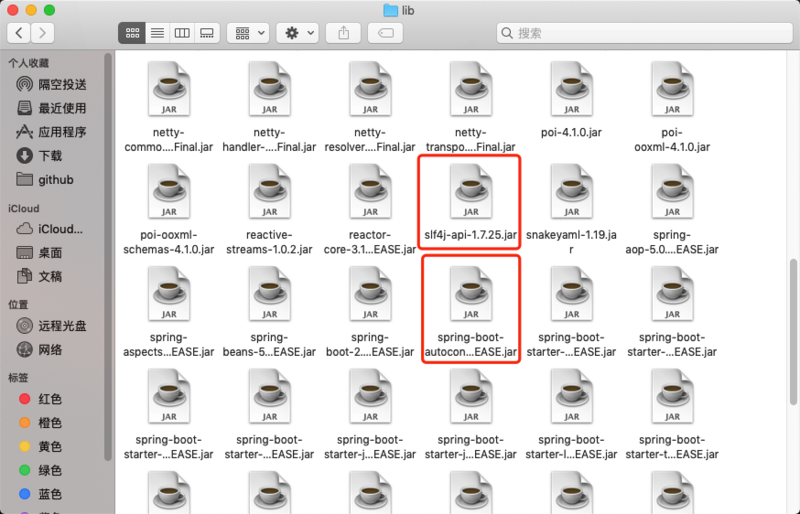Open github folder in sidebar
Image resolution: width=800 pixels, height=514 pixels.
[45, 180]
